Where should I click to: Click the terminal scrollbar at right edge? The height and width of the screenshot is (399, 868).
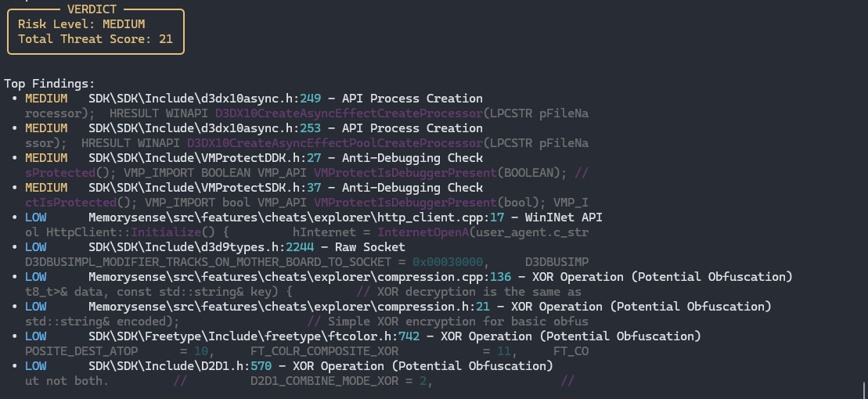pos(863,387)
